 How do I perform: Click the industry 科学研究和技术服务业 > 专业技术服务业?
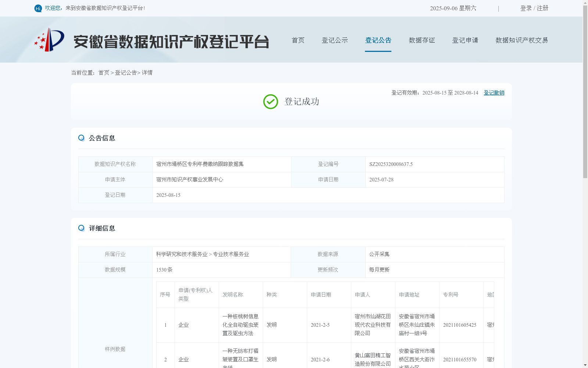point(202,254)
